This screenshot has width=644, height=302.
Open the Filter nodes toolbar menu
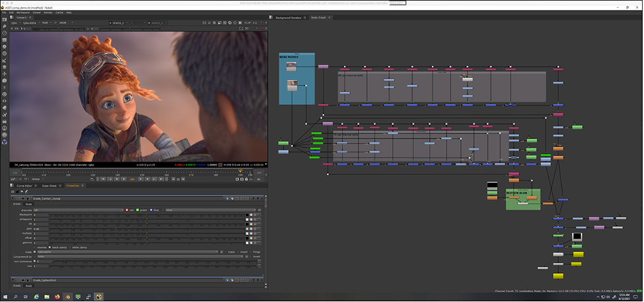click(5, 53)
